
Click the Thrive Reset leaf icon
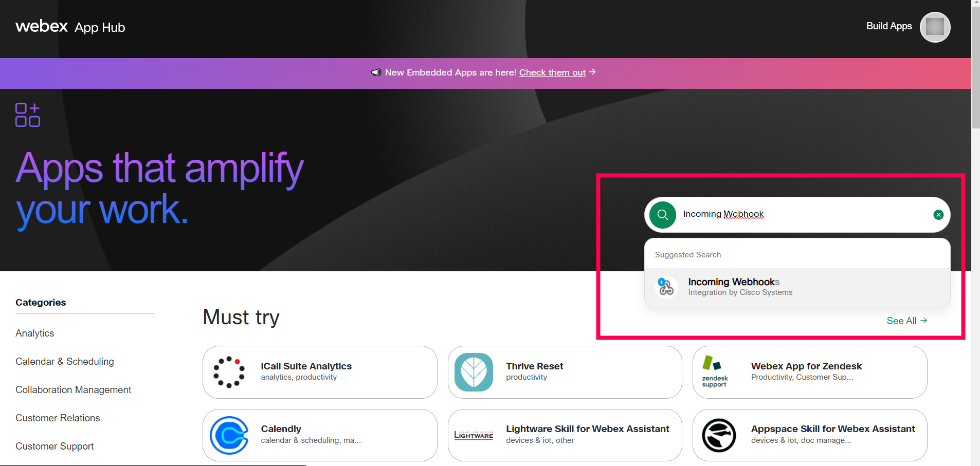pos(474,371)
